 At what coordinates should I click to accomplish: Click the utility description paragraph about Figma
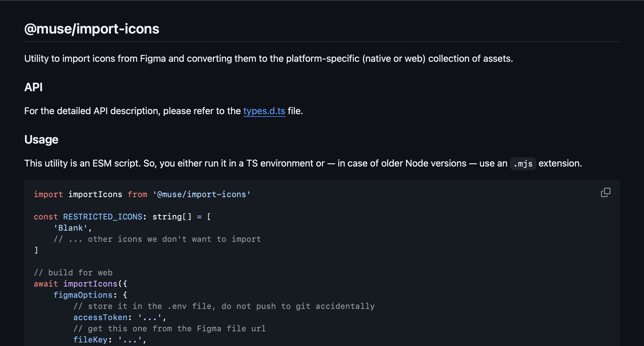tap(268, 59)
